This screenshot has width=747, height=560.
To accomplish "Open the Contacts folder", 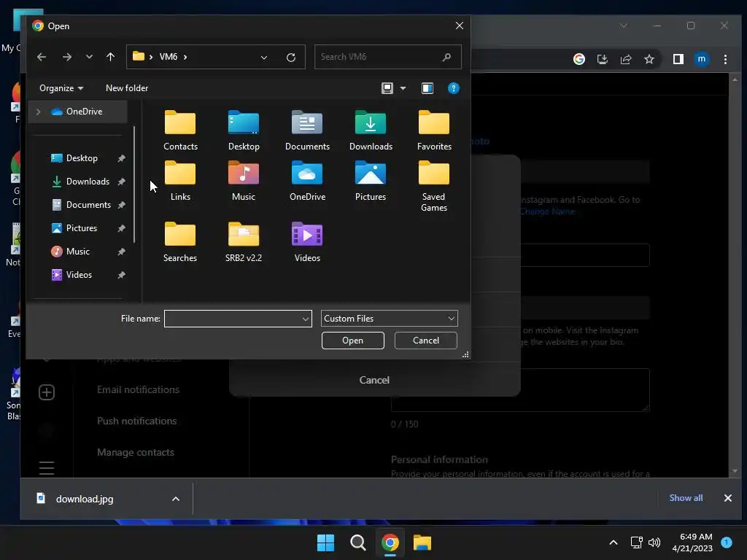I will coord(180,131).
